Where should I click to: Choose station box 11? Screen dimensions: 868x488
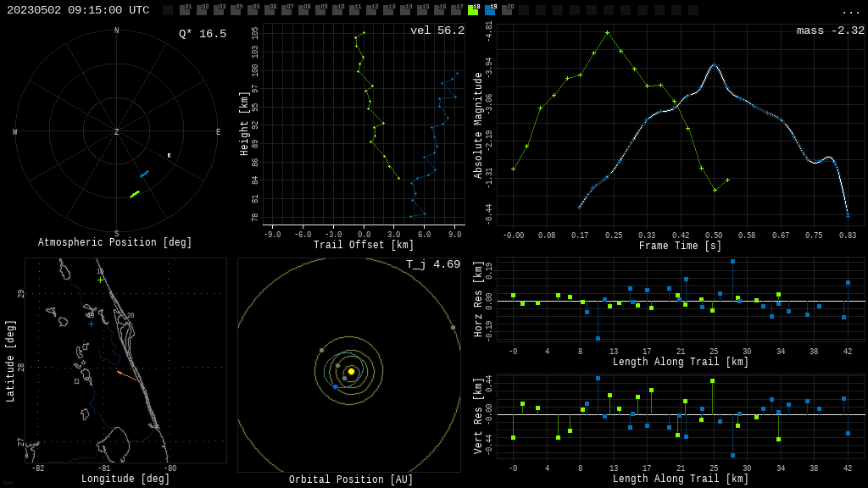[x=355, y=9]
